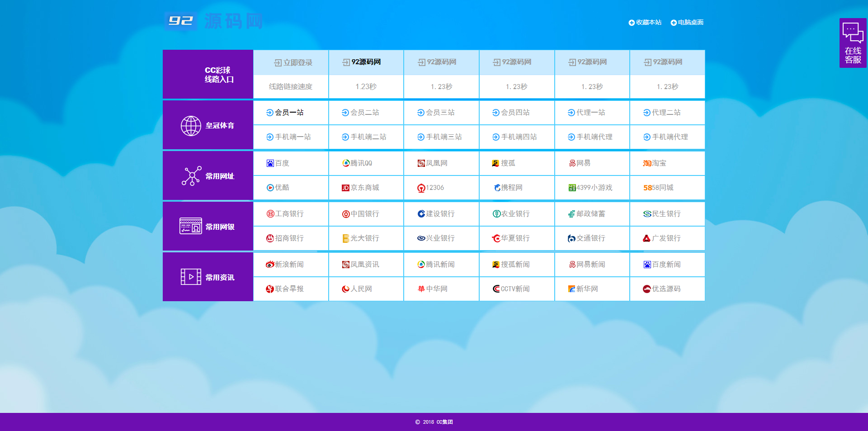
Task: Click the JD icon next to 京东商城
Action: [346, 188]
